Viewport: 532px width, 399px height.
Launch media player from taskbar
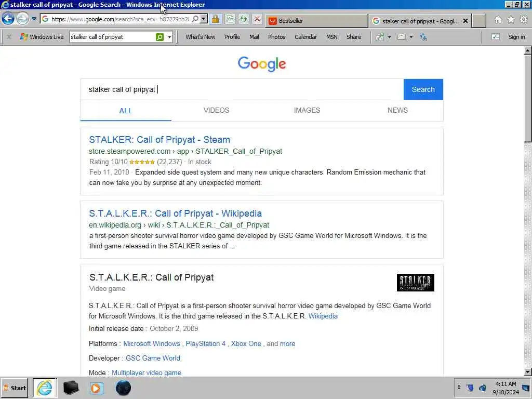[96, 388]
